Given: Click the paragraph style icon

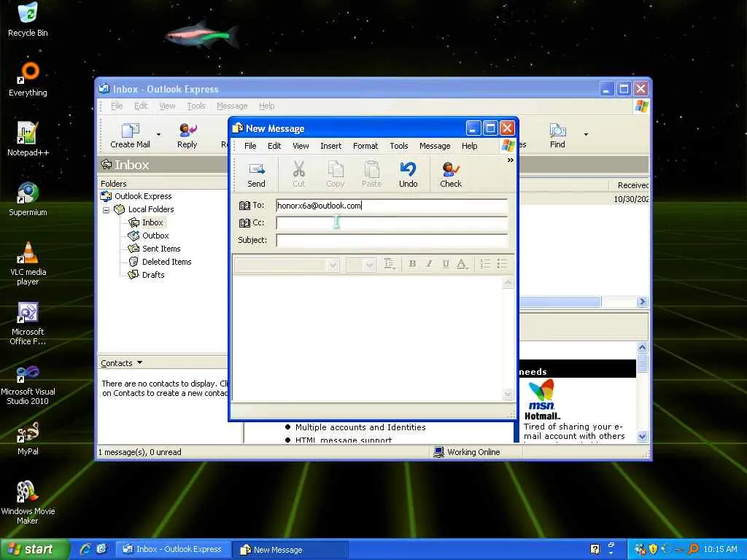Looking at the screenshot, I should [x=390, y=264].
